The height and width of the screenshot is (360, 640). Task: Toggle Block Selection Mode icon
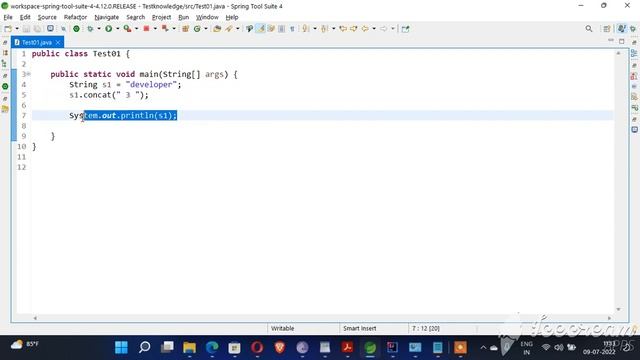coord(281,29)
